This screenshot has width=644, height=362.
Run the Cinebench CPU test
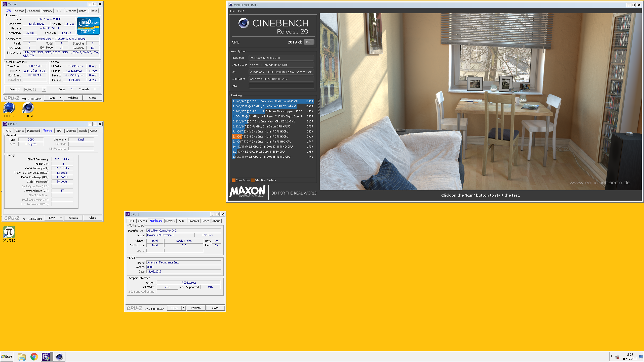coord(309,42)
